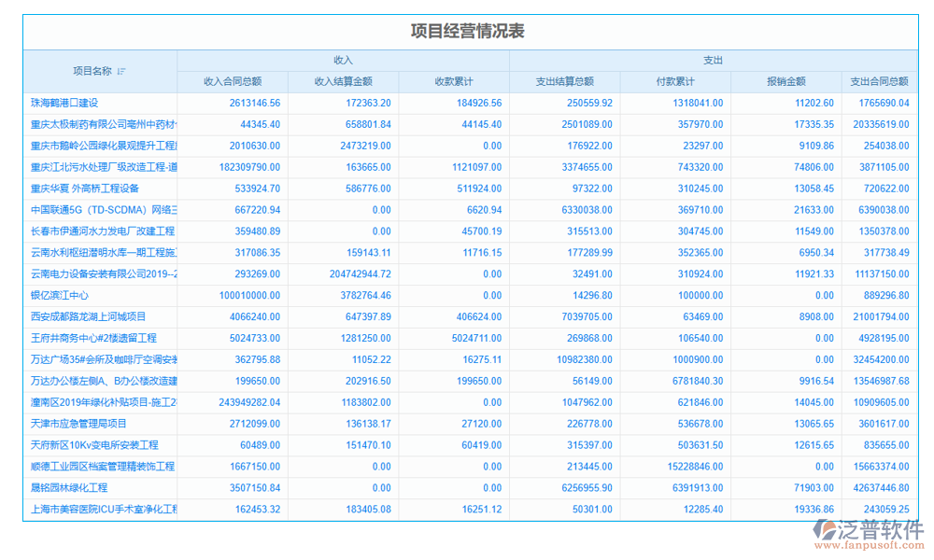Click the 项目经营情况表 title
The image size is (934, 560).
[x=466, y=29]
